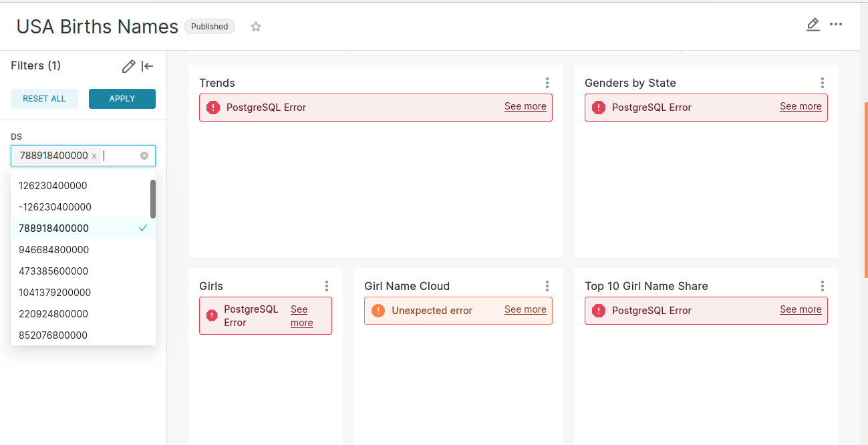Apply the selected filters
868x445 pixels.
tap(122, 99)
